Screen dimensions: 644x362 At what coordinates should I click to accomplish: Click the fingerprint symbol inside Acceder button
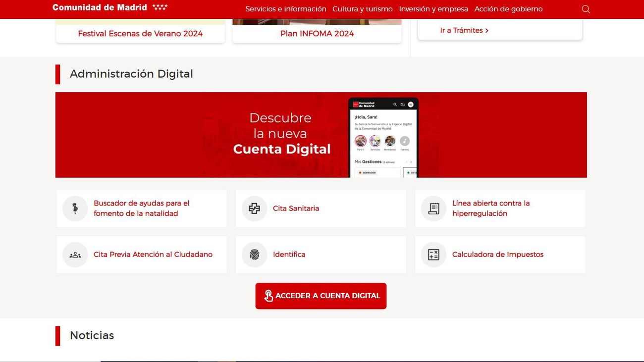[x=268, y=295]
